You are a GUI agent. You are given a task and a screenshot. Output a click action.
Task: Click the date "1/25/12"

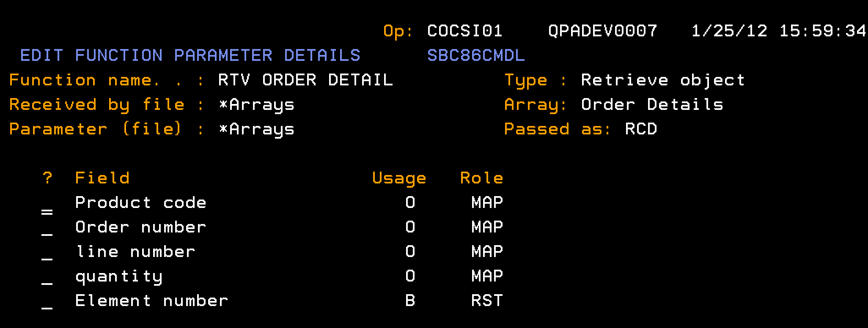pos(729,31)
